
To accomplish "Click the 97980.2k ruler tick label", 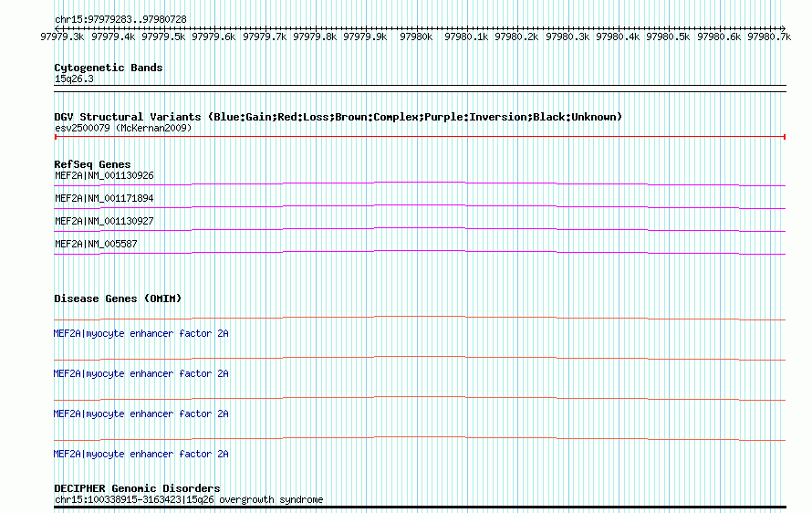I will pyautogui.click(x=516, y=37).
